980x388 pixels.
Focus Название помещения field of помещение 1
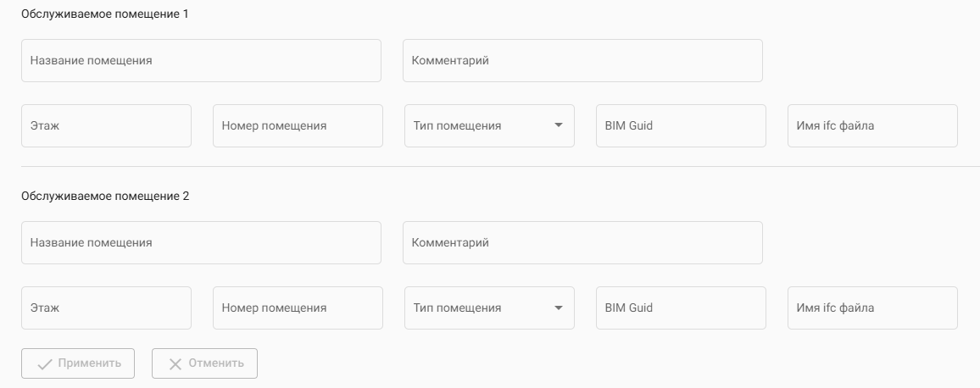(201, 61)
